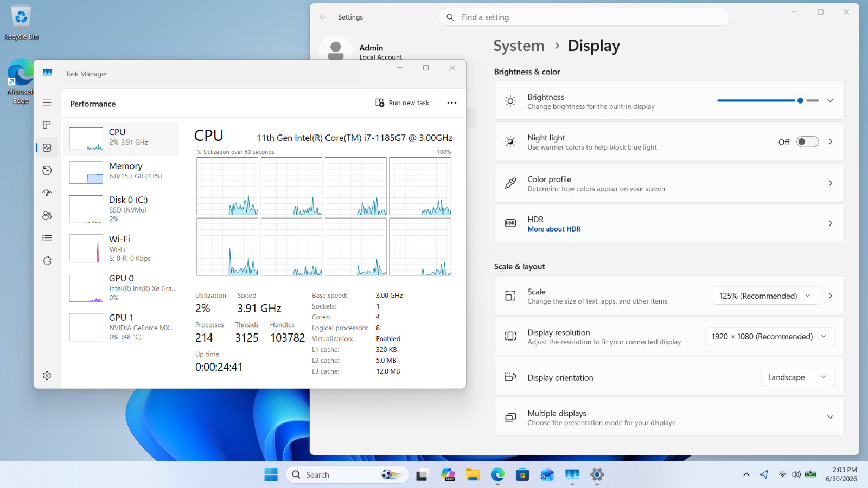Show hidden system tray icons

click(746, 474)
